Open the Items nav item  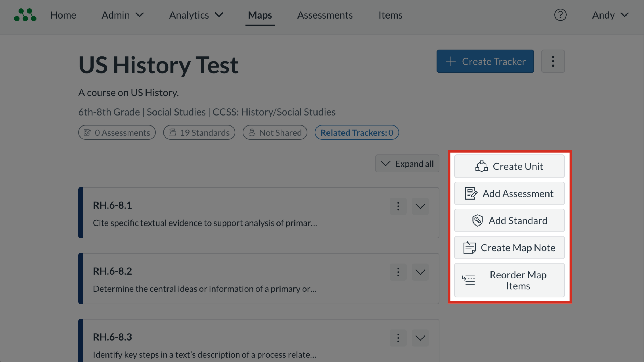coord(390,15)
